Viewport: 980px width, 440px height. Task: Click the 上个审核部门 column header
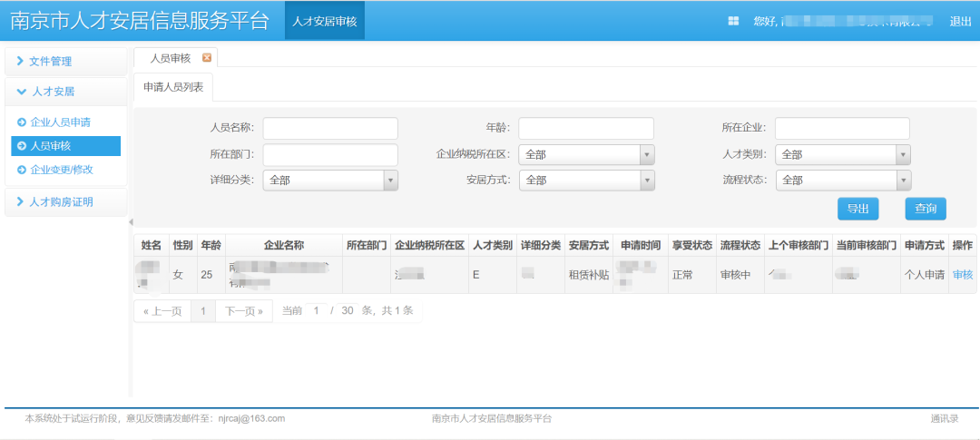tap(799, 245)
